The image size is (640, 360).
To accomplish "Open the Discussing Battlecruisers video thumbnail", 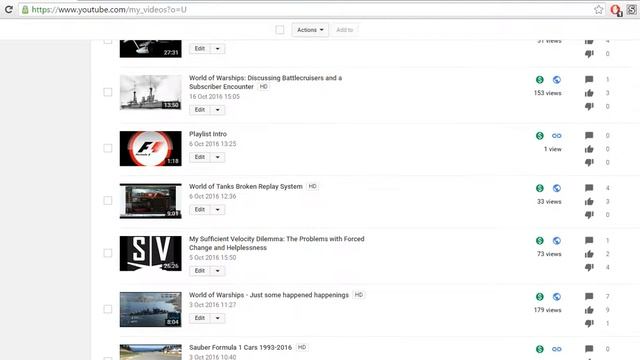I will click(151, 92).
